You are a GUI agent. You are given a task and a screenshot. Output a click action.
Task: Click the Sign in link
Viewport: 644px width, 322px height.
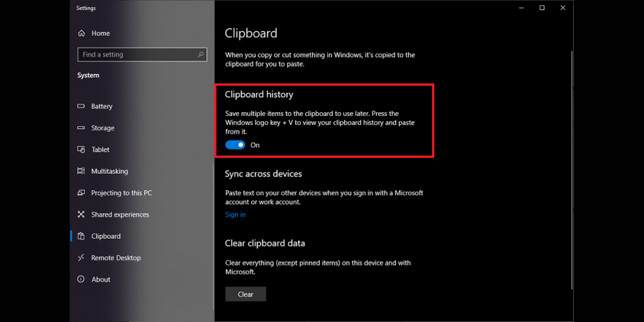click(235, 214)
